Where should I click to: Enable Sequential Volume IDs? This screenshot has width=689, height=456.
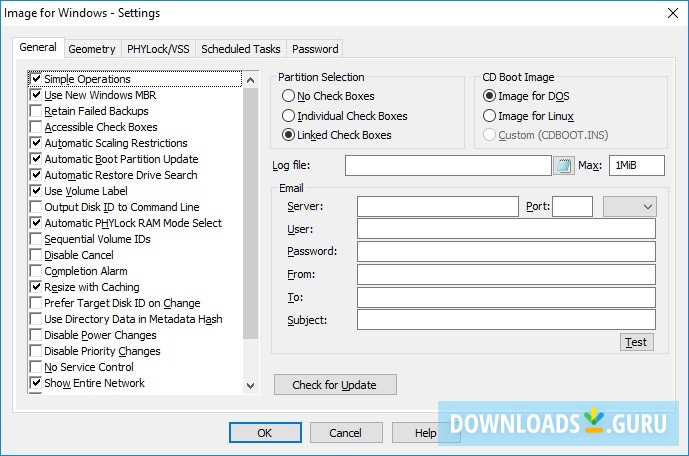[x=36, y=239]
